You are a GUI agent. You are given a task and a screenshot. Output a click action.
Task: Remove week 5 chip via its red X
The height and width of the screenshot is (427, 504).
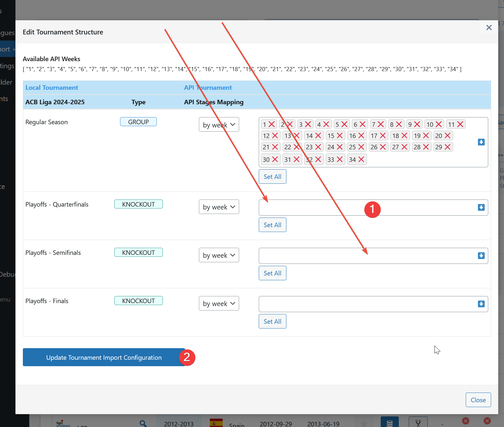click(x=344, y=124)
